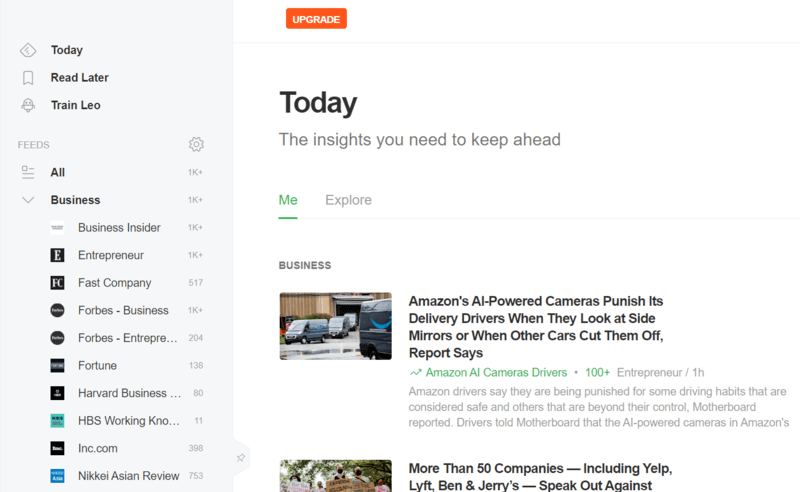This screenshot has height=492, width=800.
Task: Click the Amazon delivery vans article thumbnail
Action: (x=336, y=326)
